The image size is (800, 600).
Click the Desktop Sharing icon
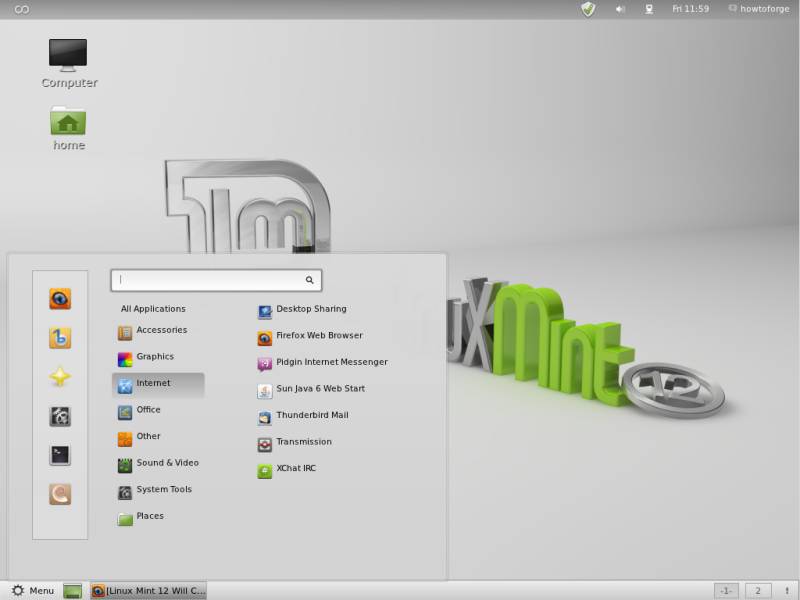click(265, 312)
